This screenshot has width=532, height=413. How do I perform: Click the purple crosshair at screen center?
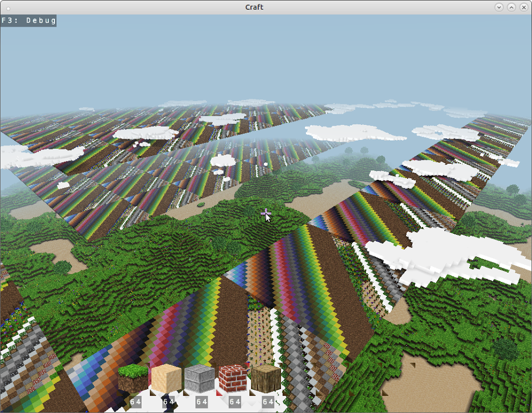click(x=265, y=214)
